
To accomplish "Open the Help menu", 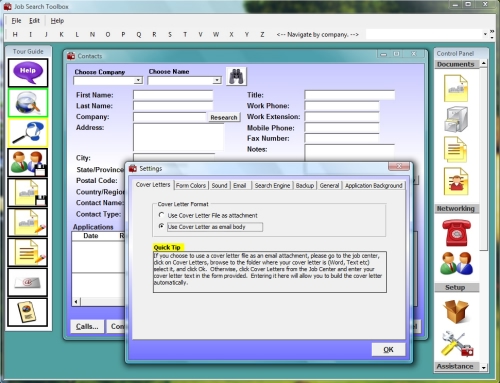I will (57, 21).
